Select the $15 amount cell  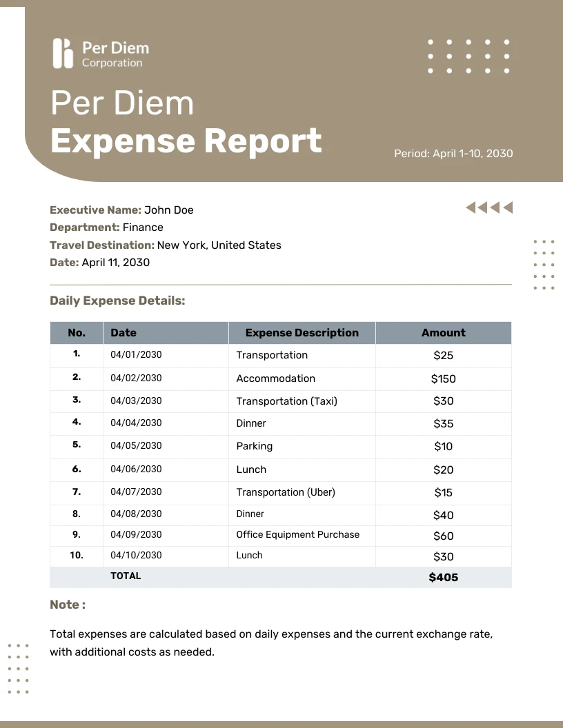(x=443, y=493)
